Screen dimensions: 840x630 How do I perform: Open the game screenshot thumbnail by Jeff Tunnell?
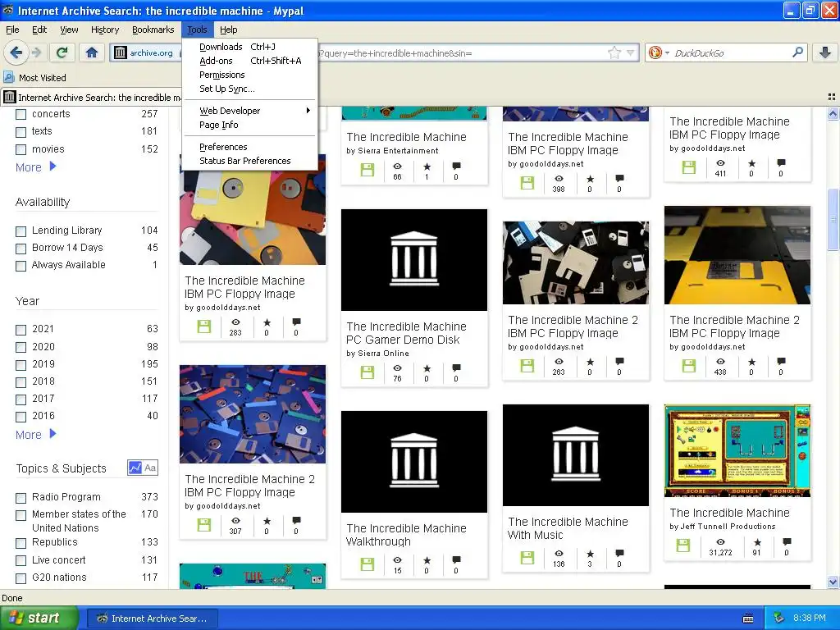point(737,450)
